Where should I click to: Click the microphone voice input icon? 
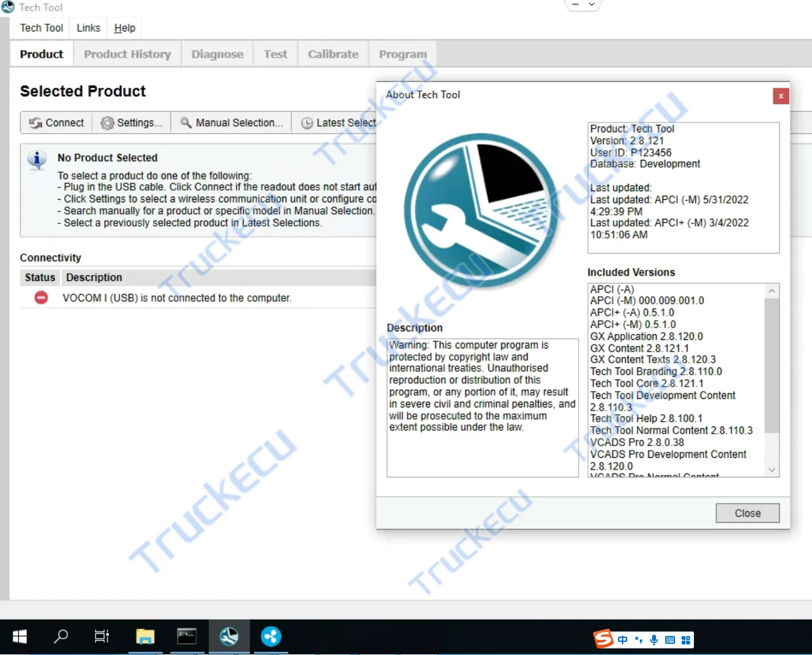654,640
